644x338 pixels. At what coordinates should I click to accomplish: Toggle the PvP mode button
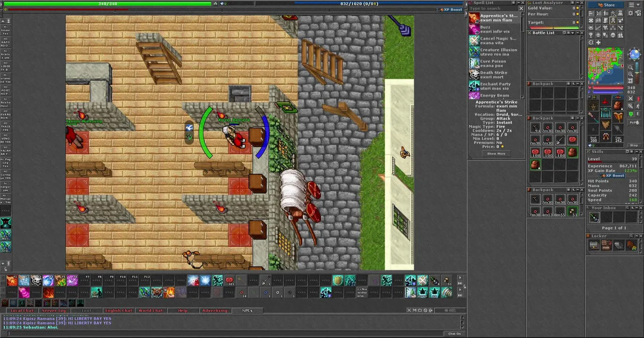click(x=634, y=123)
